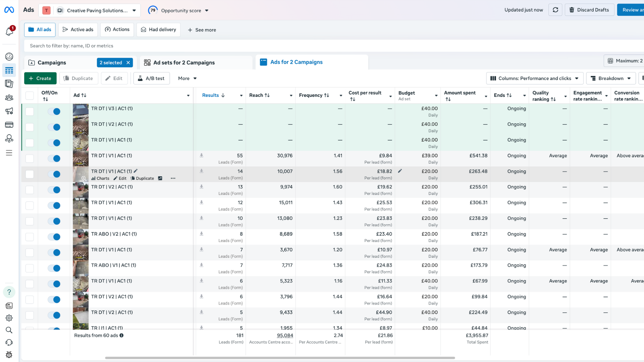Open the audiences people icon in sidebar
This screenshot has height=362, width=644.
pos(9,98)
